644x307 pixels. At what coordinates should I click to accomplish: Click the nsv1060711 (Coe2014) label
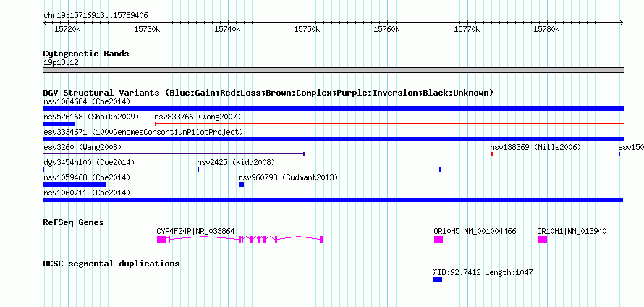pos(87,193)
